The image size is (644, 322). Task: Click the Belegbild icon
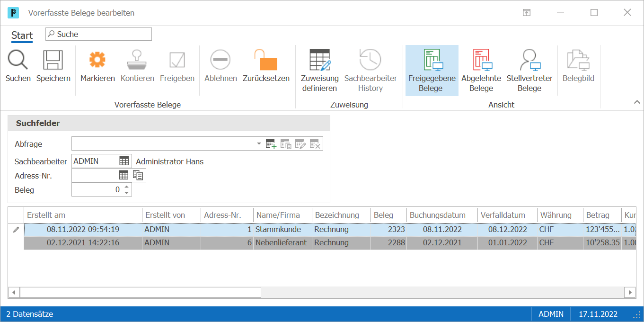578,60
